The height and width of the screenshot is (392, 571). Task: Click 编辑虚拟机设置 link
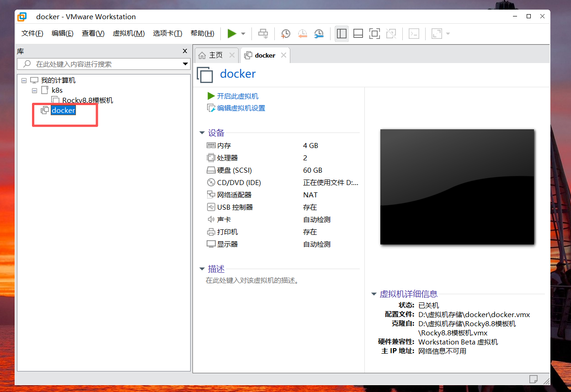(241, 108)
